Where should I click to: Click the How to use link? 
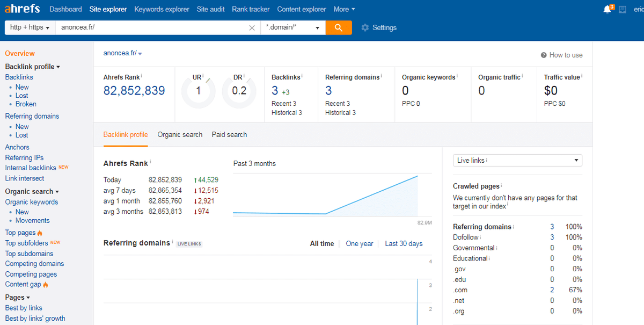566,55
